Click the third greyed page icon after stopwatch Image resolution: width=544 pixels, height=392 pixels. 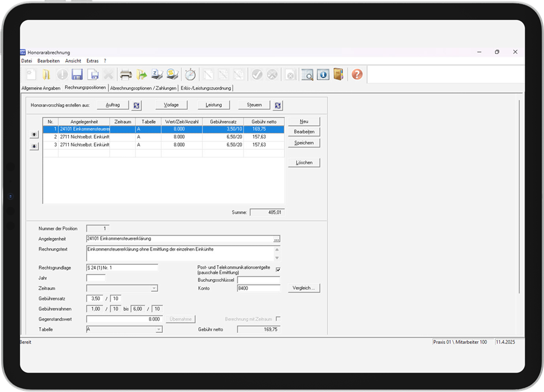coord(239,74)
